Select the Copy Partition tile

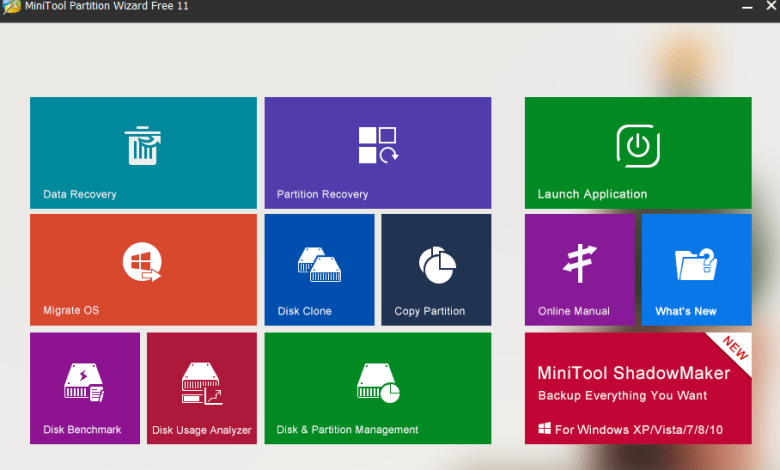pyautogui.click(x=436, y=270)
